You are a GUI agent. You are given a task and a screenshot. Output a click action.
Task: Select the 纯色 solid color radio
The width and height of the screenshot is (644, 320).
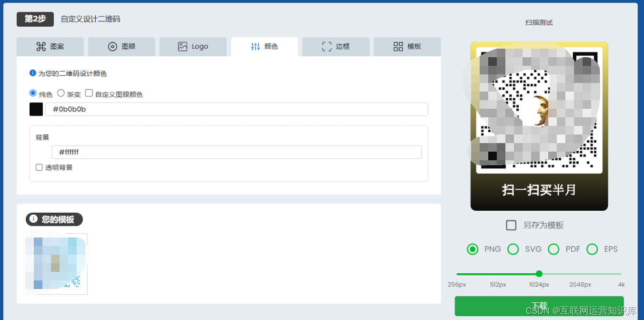pos(33,93)
